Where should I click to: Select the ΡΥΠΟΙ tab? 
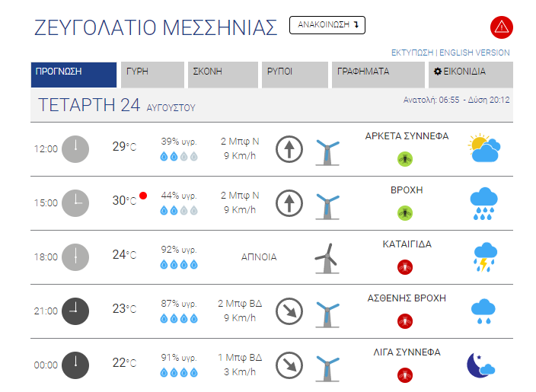[295, 75]
